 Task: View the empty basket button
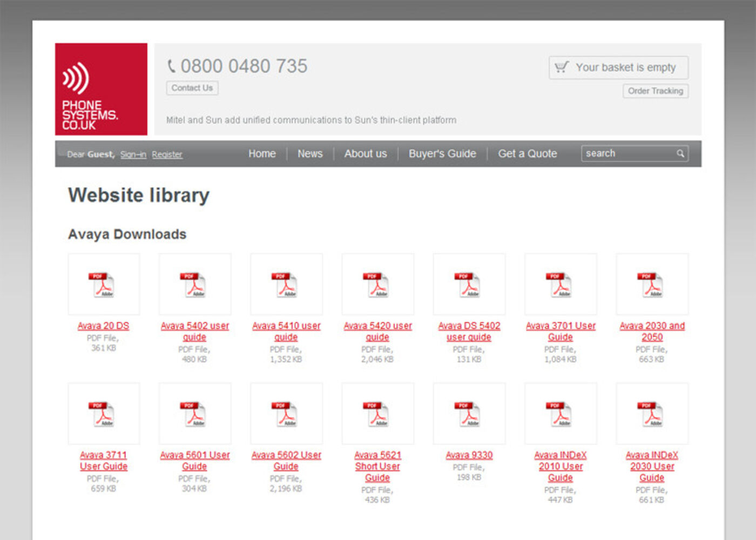click(618, 68)
